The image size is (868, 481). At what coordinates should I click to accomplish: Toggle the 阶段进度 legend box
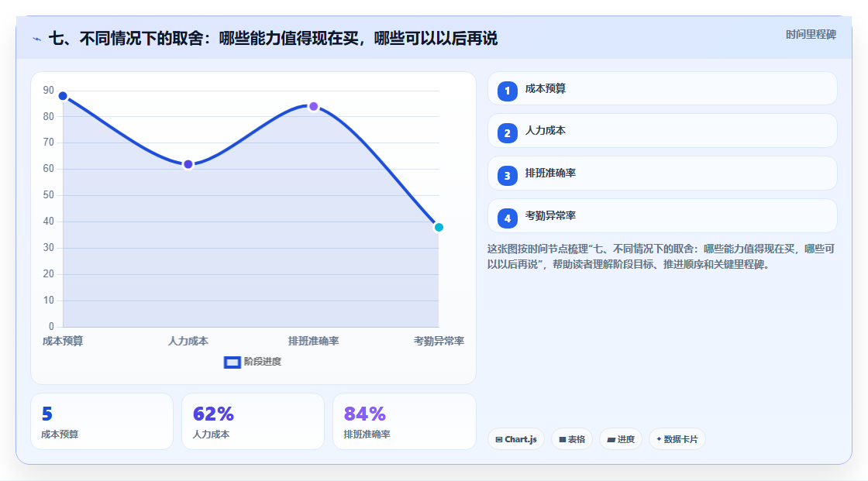[232, 362]
